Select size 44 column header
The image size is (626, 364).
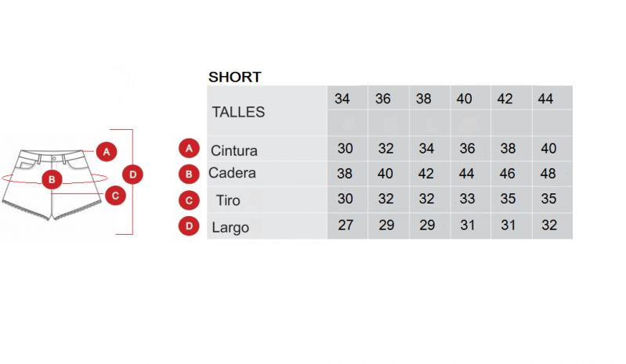click(x=545, y=99)
